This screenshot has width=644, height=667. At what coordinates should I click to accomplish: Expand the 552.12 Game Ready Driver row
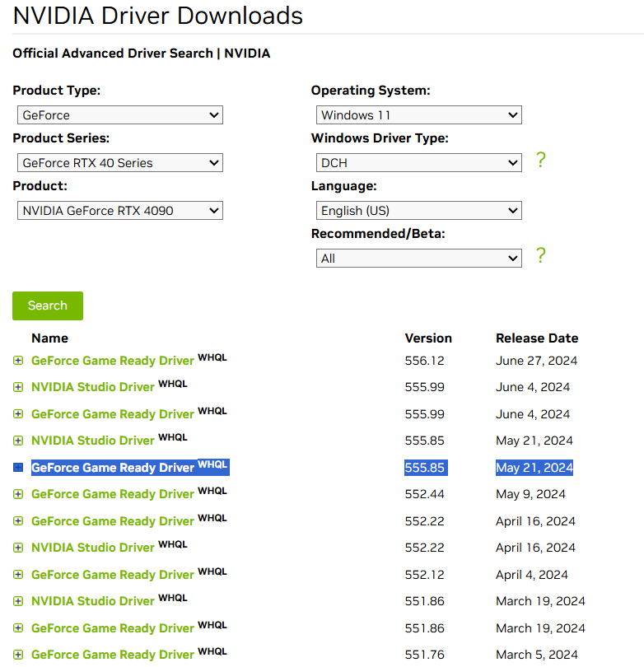point(18,575)
